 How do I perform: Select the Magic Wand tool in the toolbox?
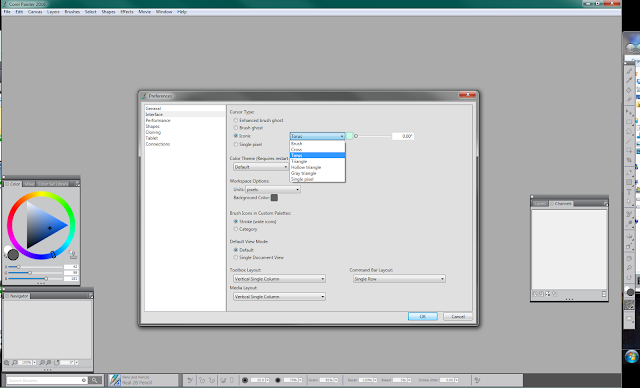point(629,141)
